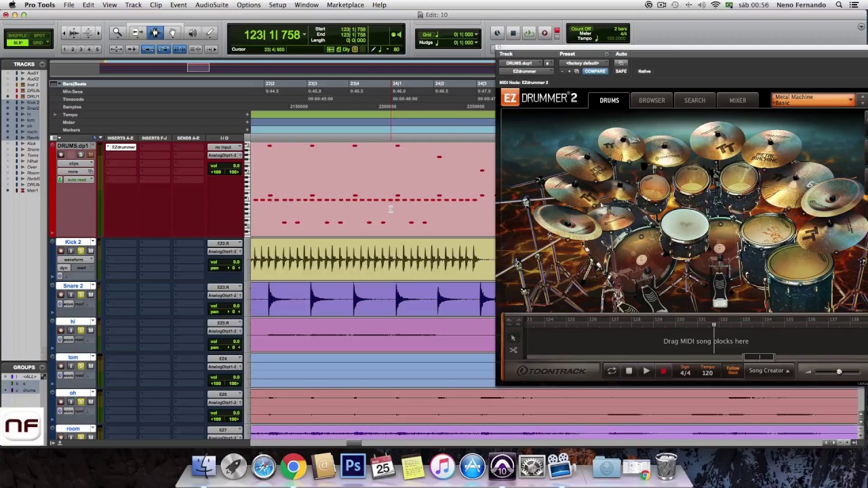Open the AudioSuite menu
Image resolution: width=868 pixels, height=488 pixels.
click(x=212, y=5)
